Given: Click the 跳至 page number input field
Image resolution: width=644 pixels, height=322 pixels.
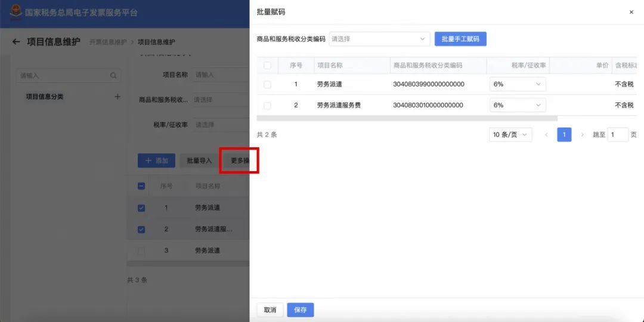Looking at the screenshot, I should [x=618, y=135].
